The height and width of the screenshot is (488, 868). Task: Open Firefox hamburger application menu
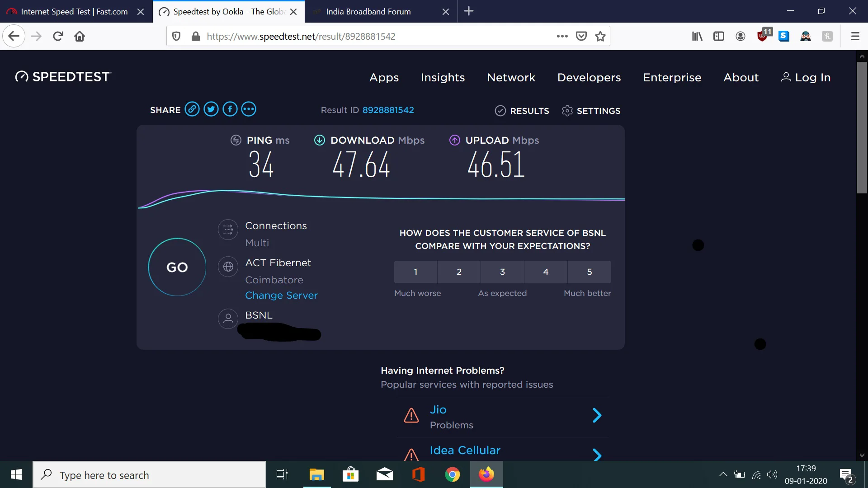click(x=855, y=36)
